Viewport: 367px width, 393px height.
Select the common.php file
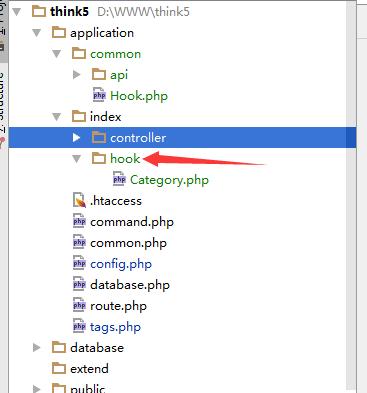pyautogui.click(x=128, y=243)
